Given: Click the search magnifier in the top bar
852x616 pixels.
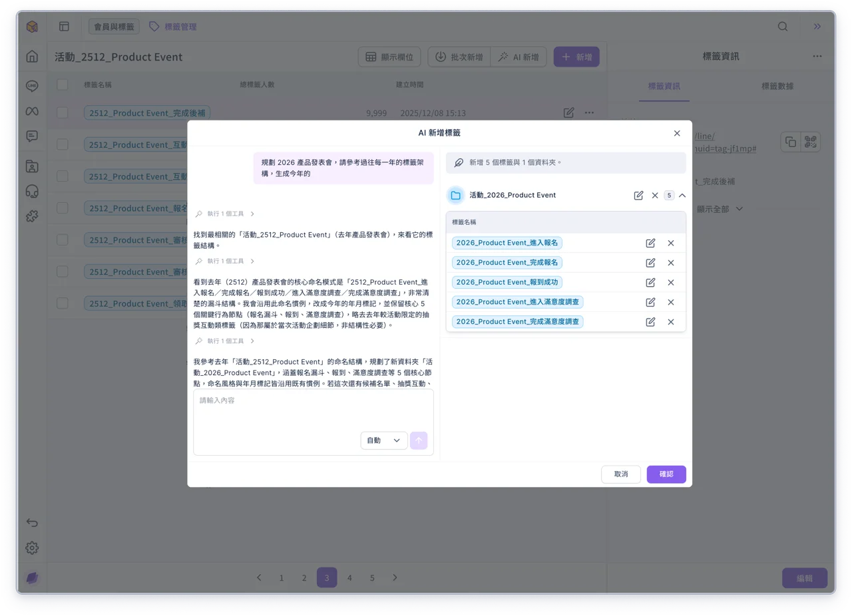Looking at the screenshot, I should [783, 27].
